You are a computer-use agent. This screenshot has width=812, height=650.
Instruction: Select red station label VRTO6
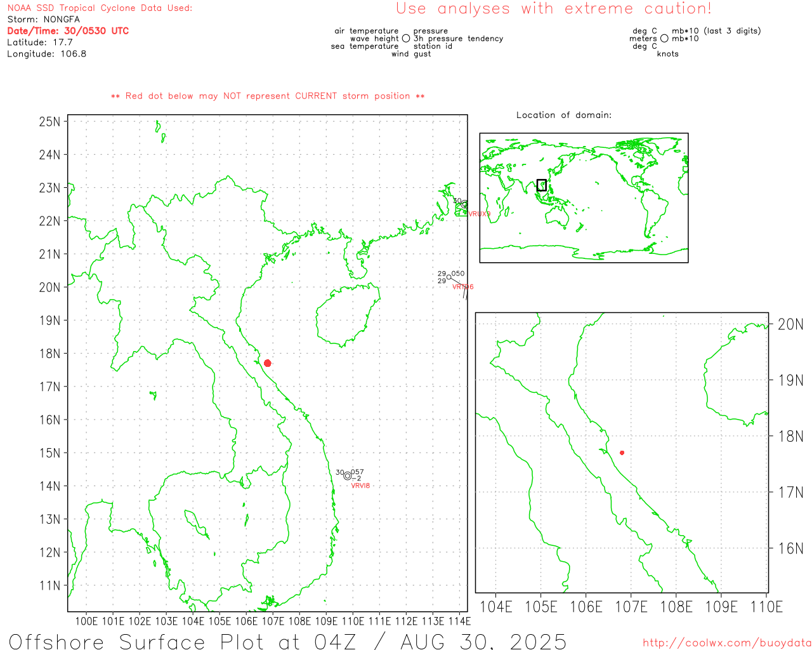463,287
